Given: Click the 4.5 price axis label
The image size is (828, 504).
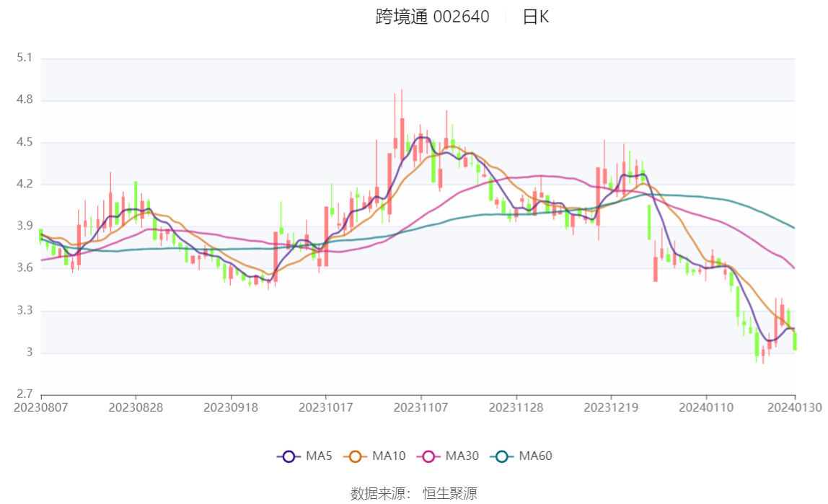Looking at the screenshot, I should click(x=25, y=142).
